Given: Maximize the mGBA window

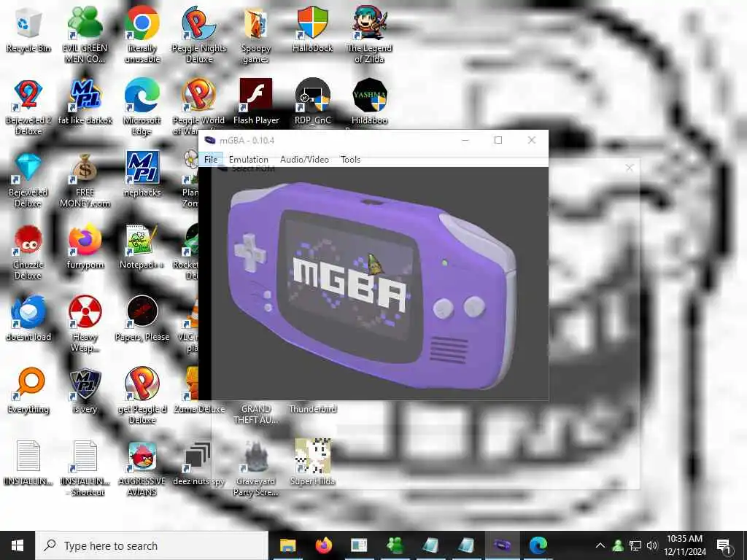Looking at the screenshot, I should [x=498, y=140].
